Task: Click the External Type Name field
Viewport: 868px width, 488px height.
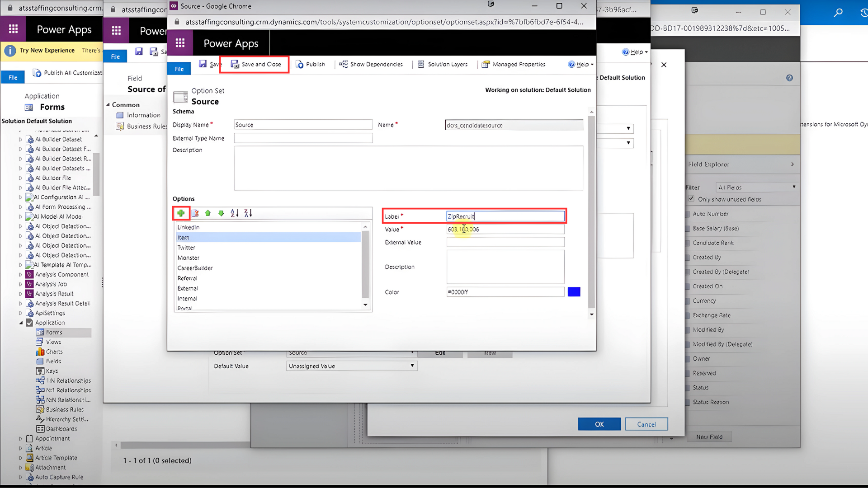Action: tap(303, 138)
